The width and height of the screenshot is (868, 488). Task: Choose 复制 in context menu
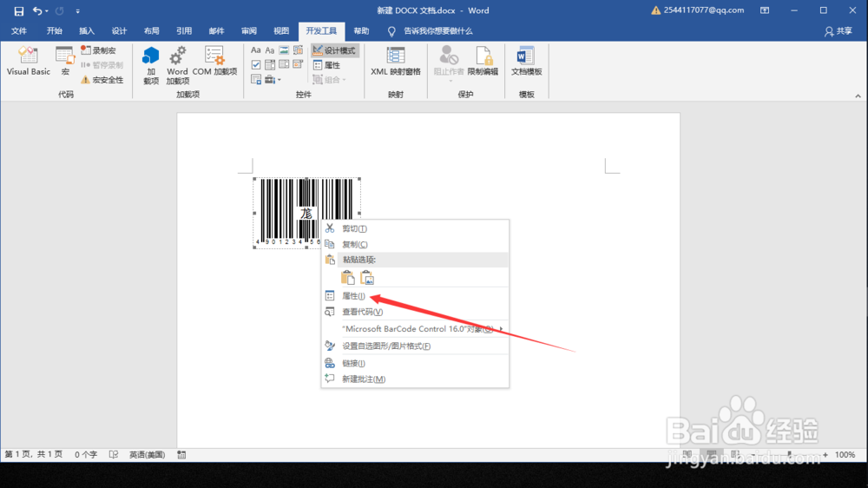[x=415, y=244]
